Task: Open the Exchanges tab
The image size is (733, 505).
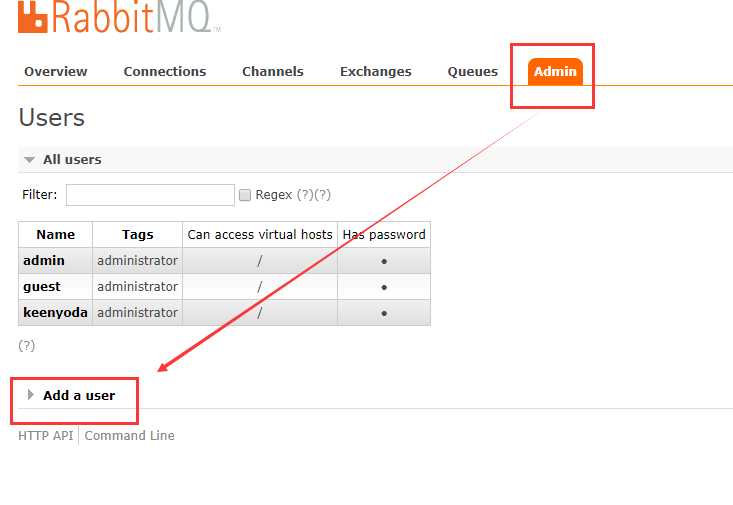Action: 375,72
